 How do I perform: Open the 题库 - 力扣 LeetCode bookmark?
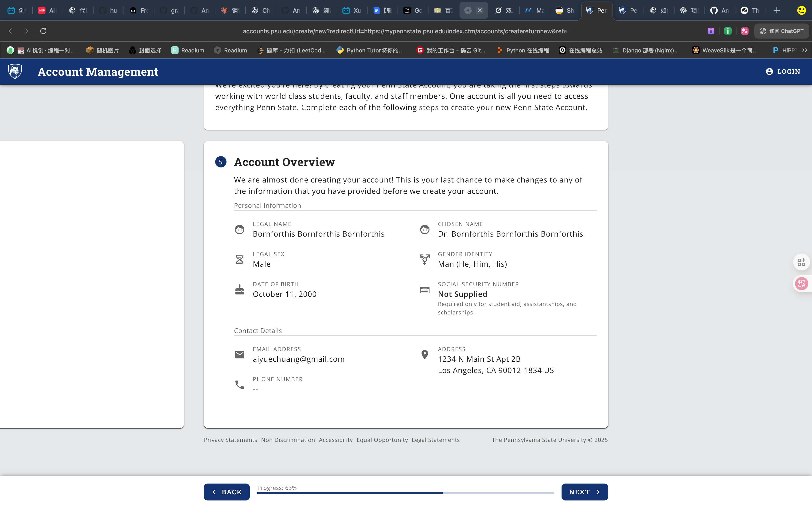(x=292, y=50)
